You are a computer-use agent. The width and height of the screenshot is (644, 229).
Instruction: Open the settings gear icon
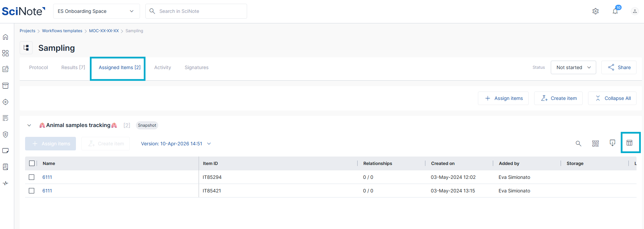(x=595, y=11)
